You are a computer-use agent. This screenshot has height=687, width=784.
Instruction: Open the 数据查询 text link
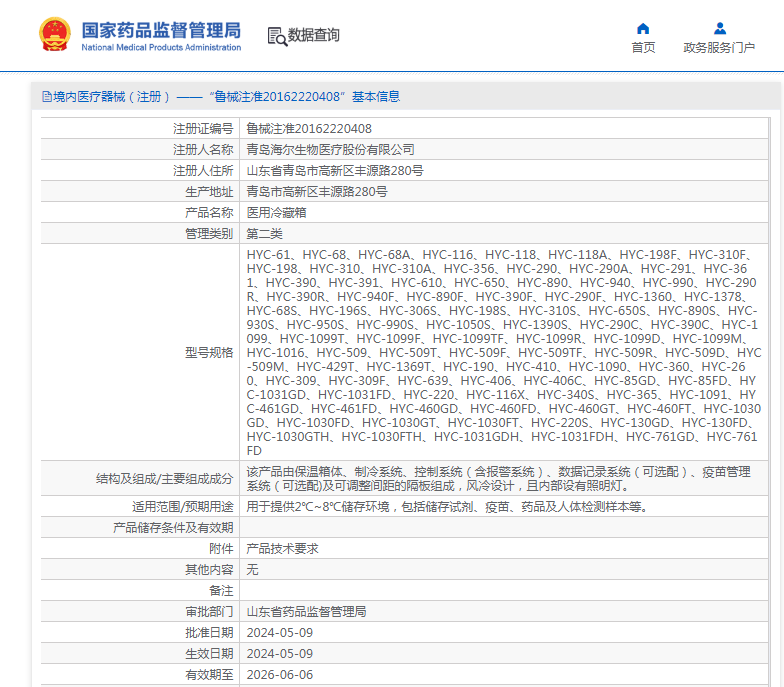coord(314,36)
